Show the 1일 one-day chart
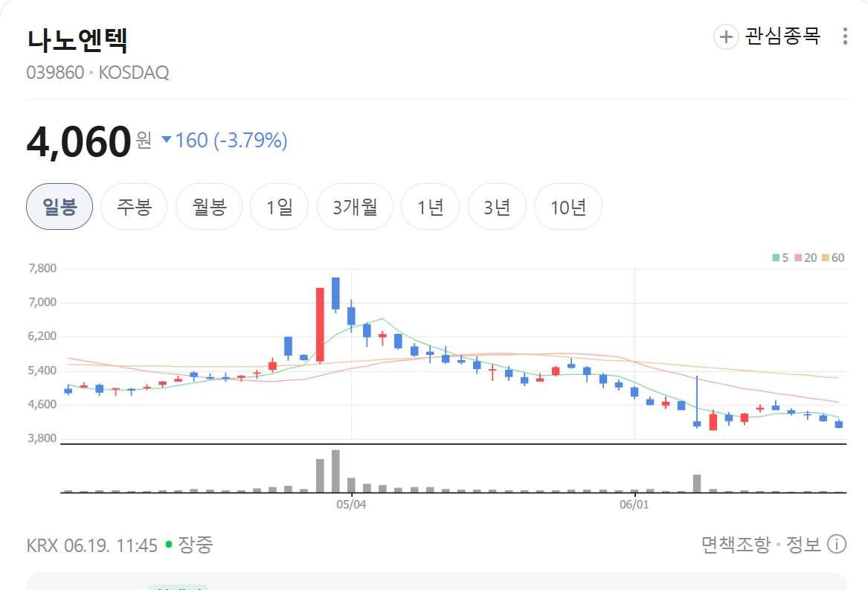Image resolution: width=868 pixels, height=590 pixels. (280, 207)
